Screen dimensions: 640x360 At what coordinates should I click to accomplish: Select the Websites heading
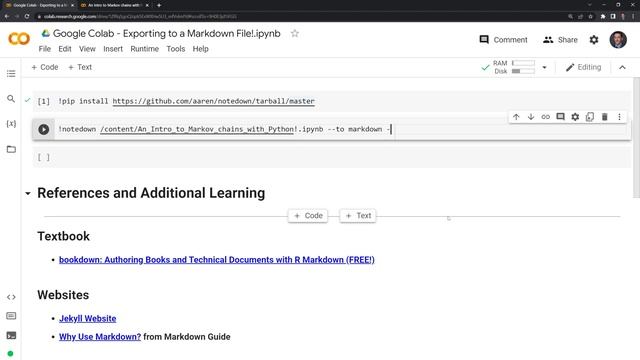(x=63, y=295)
